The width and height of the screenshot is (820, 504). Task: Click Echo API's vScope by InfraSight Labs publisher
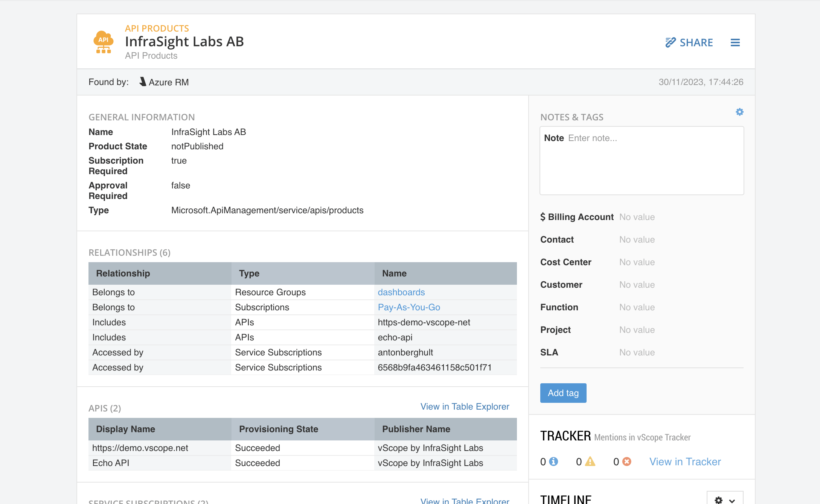click(430, 463)
